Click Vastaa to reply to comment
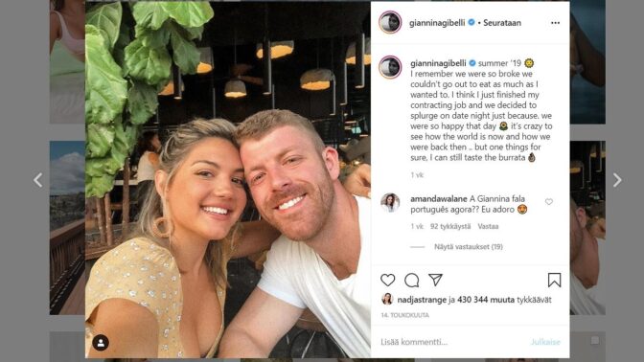This screenshot has width=644, height=362. pos(488,226)
